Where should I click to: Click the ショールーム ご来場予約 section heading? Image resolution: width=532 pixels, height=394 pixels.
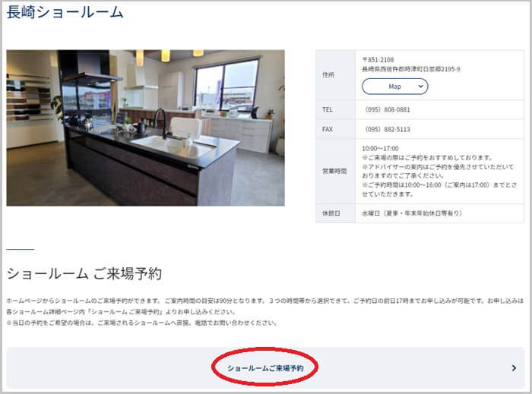point(84,273)
